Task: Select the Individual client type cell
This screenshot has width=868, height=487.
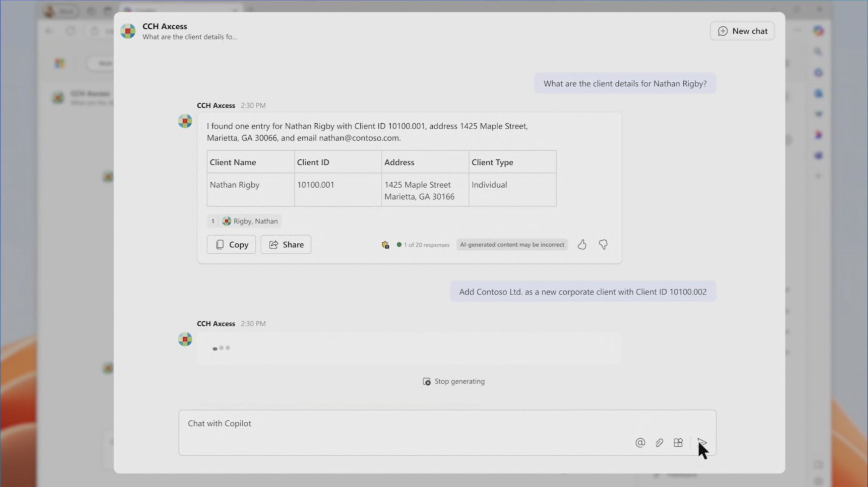Action: 512,190
